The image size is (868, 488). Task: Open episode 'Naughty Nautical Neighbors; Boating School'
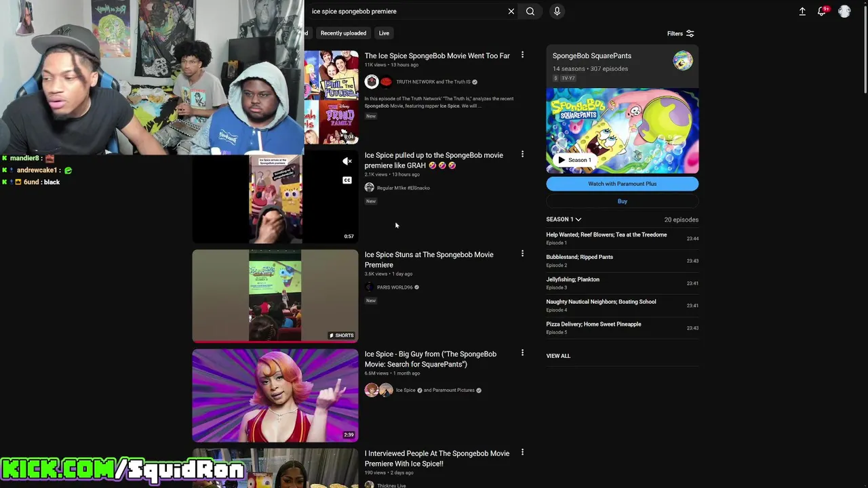tap(623, 306)
